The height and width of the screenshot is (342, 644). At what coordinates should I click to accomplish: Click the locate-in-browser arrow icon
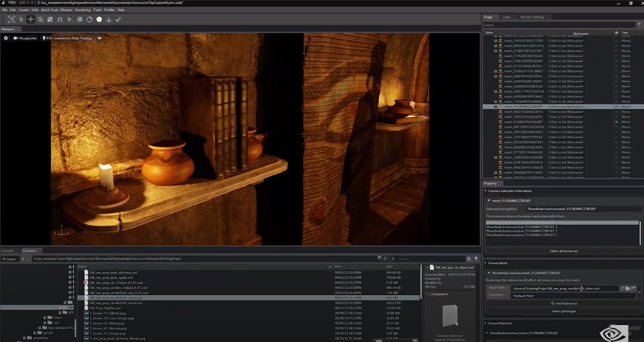tap(633, 288)
